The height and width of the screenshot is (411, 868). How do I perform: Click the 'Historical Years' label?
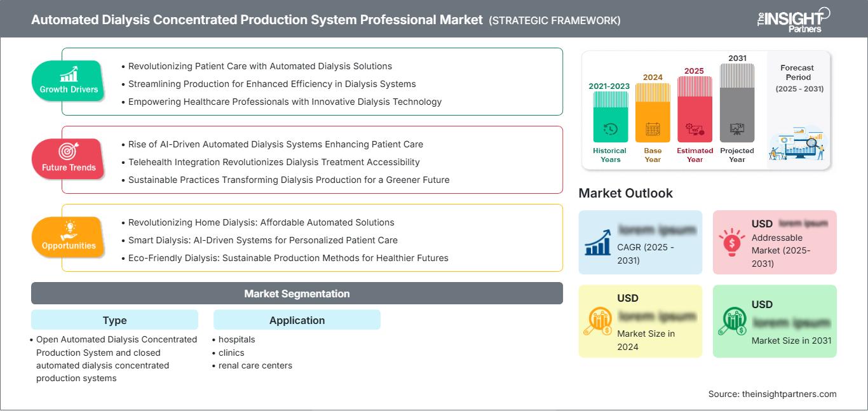click(609, 155)
